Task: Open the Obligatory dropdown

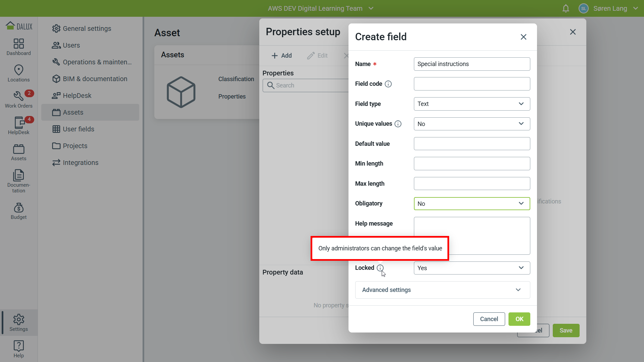Action: [x=472, y=203]
